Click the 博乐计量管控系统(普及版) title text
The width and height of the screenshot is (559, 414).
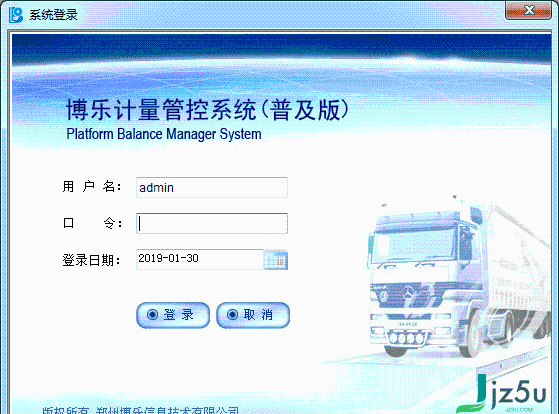[207, 109]
